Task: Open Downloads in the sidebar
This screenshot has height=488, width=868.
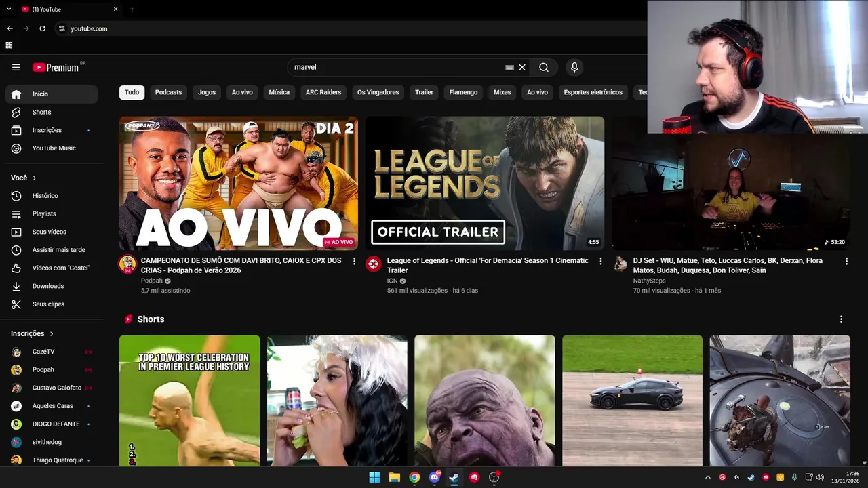Action: point(52,286)
